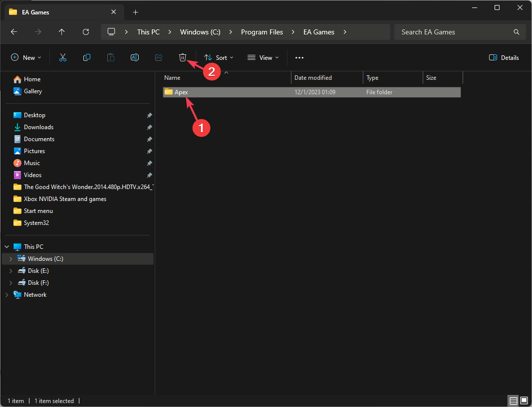
Task: Click the Share icon in toolbar
Action: 158,58
